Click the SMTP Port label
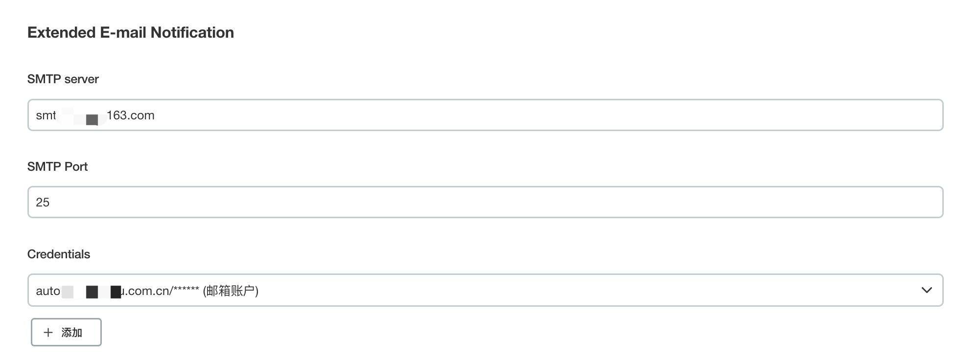Screen dimensions: 980x363 [x=57, y=167]
